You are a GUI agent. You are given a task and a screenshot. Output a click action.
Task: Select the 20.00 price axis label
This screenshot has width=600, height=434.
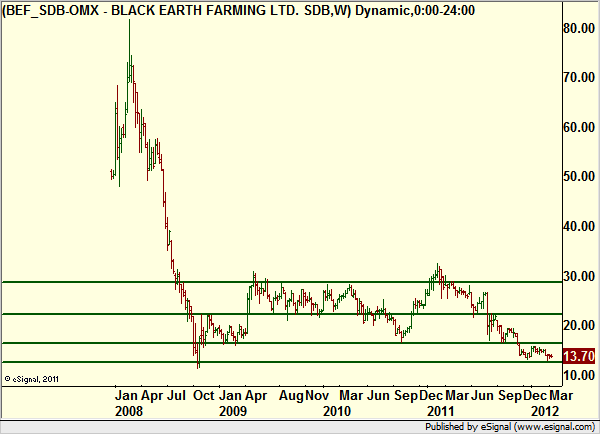(x=579, y=325)
